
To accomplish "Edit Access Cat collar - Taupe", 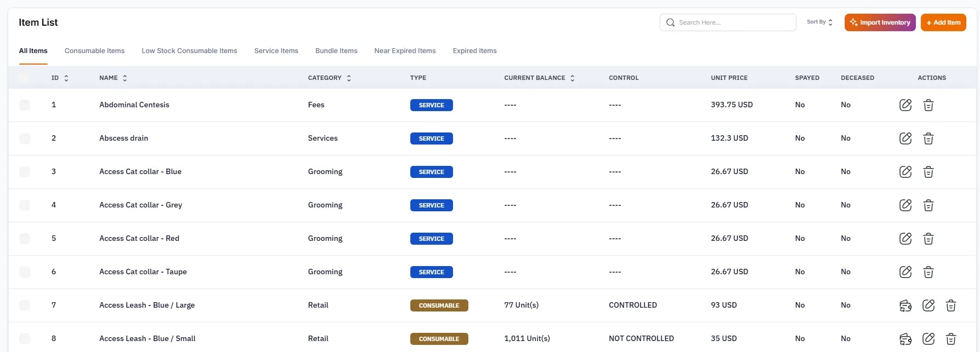I will (906, 272).
